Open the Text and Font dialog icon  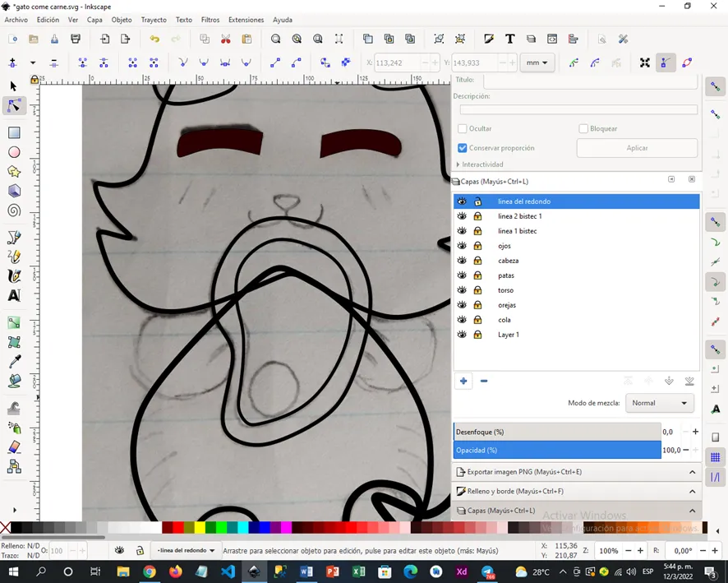tap(509, 39)
